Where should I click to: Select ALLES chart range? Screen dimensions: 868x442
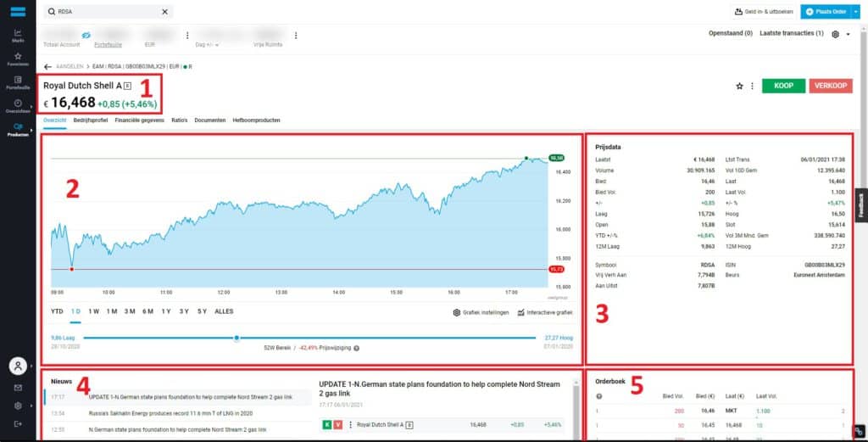pyautogui.click(x=224, y=312)
